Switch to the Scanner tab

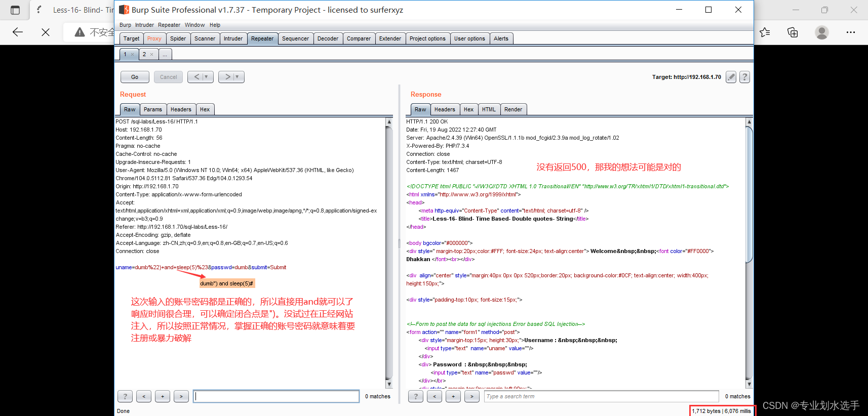(x=205, y=38)
